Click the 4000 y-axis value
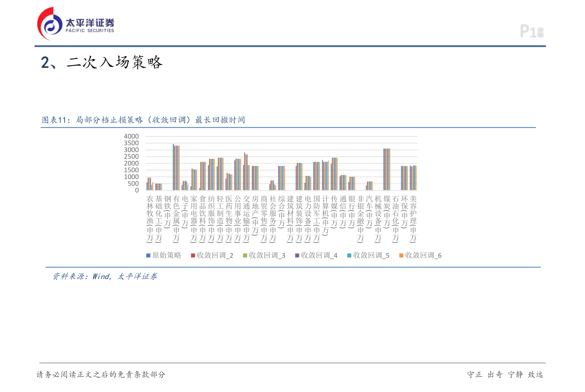 [x=131, y=136]
